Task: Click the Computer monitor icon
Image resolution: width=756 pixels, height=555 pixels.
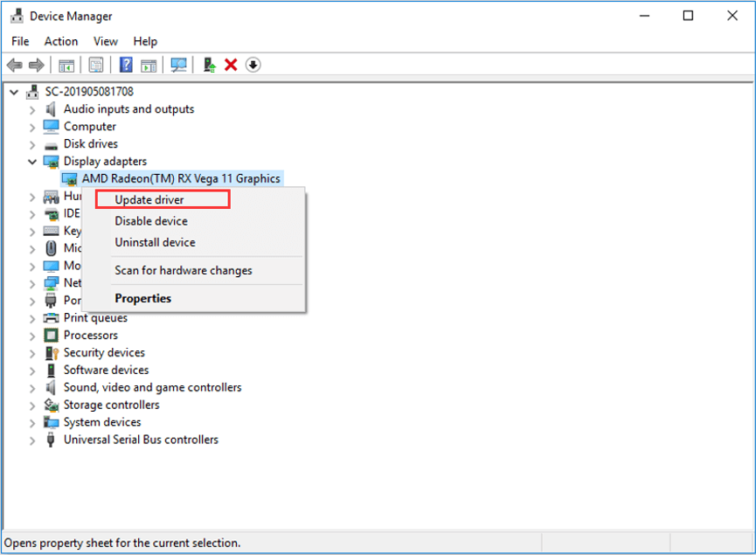Action: click(51, 127)
